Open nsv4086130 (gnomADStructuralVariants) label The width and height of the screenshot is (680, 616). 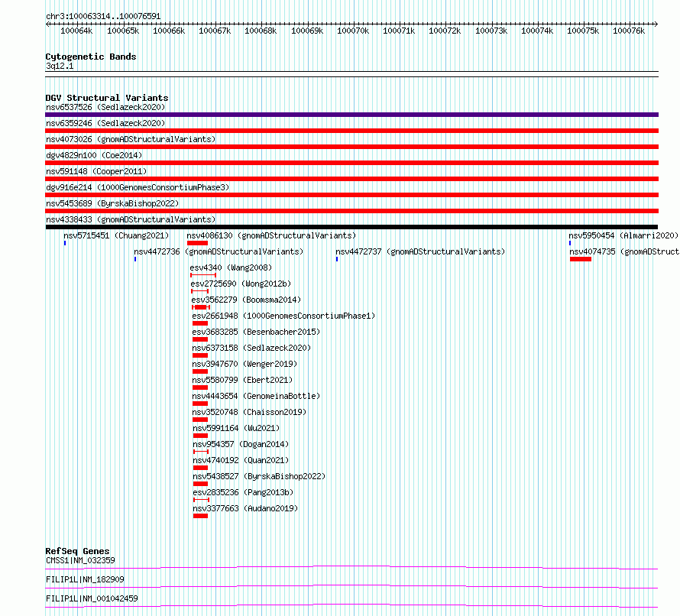[x=271, y=235]
